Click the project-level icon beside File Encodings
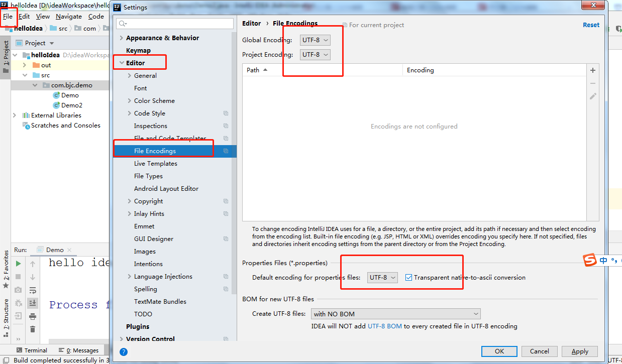This screenshot has width=622, height=364. (x=226, y=151)
